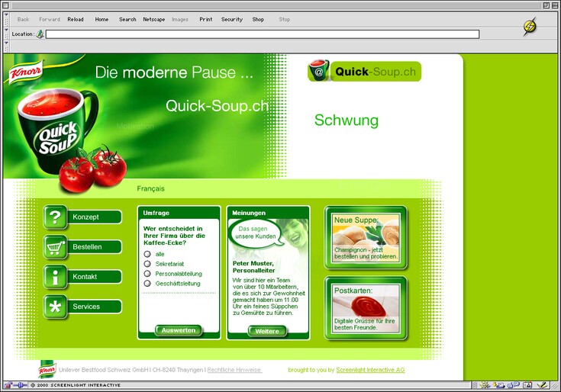The width and height of the screenshot is (561, 392).
Task: Switch language via Français link
Action: click(150, 188)
